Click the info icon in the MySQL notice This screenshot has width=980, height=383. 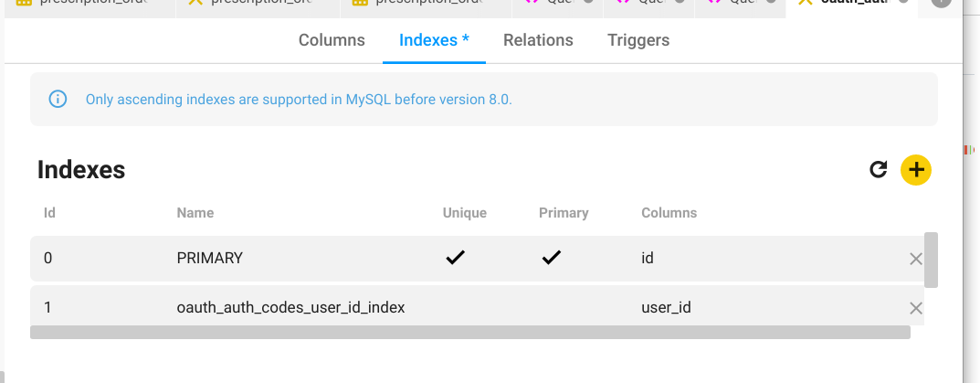tap(58, 99)
